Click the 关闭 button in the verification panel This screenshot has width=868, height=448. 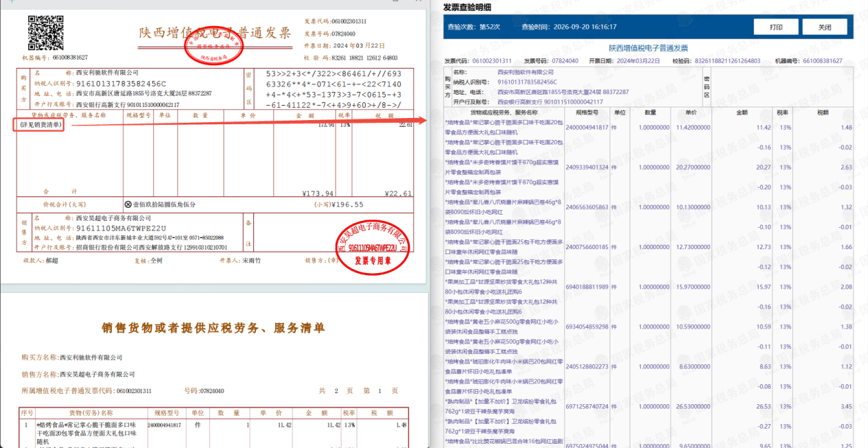825,27
